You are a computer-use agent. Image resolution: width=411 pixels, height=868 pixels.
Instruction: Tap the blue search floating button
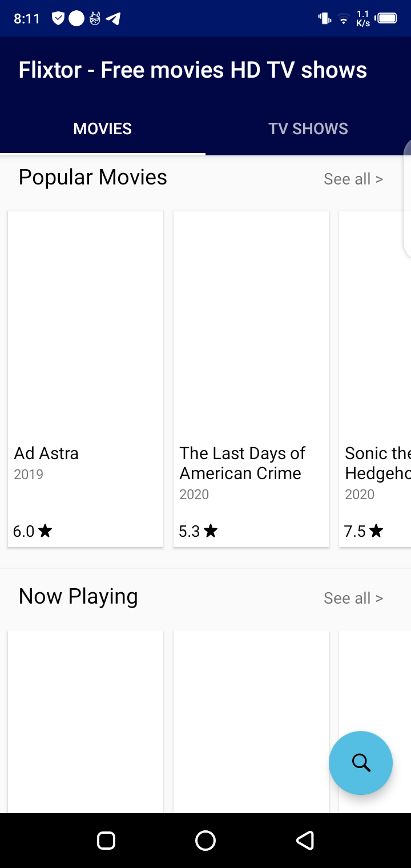[x=361, y=762]
